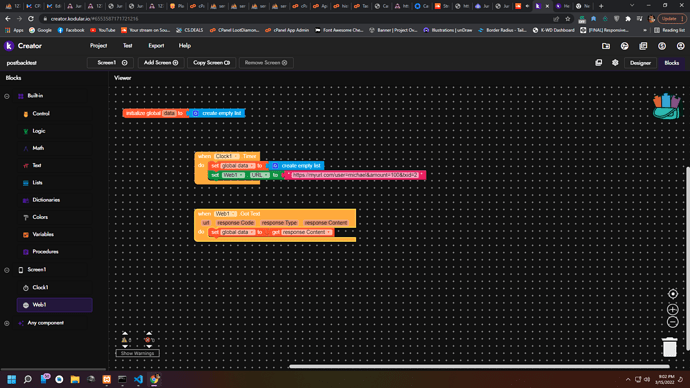Zoom in on the blocks workspace
The width and height of the screenshot is (690, 388).
[x=672, y=309]
